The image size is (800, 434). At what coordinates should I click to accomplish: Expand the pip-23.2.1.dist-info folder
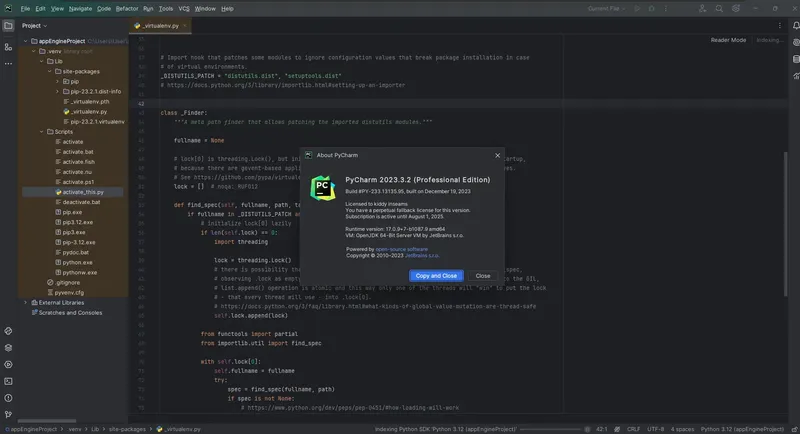click(x=58, y=92)
